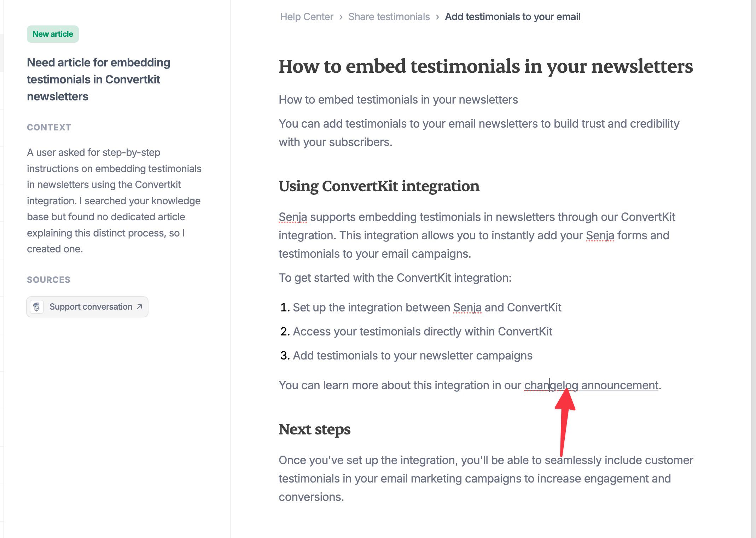The image size is (756, 538).
Task: Click the chevron after Share testimonials breadcrumb
Action: point(437,17)
